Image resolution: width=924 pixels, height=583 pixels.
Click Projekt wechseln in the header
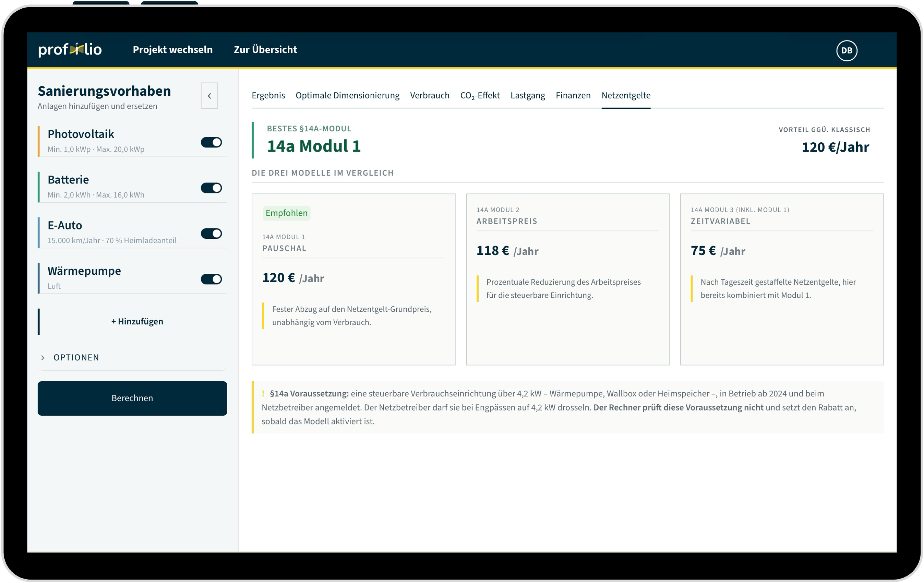point(173,49)
